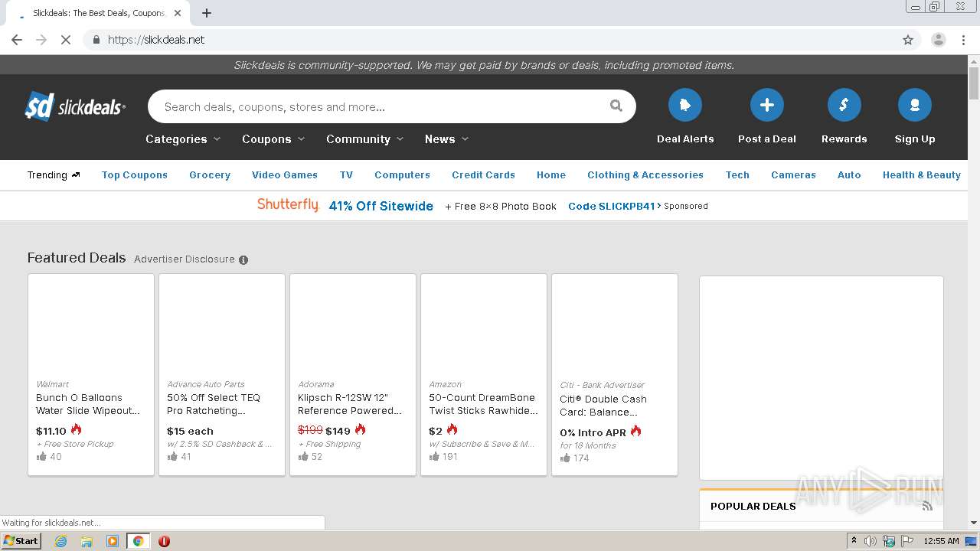
Task: Open the Chrome profile avatar
Action: (938, 40)
